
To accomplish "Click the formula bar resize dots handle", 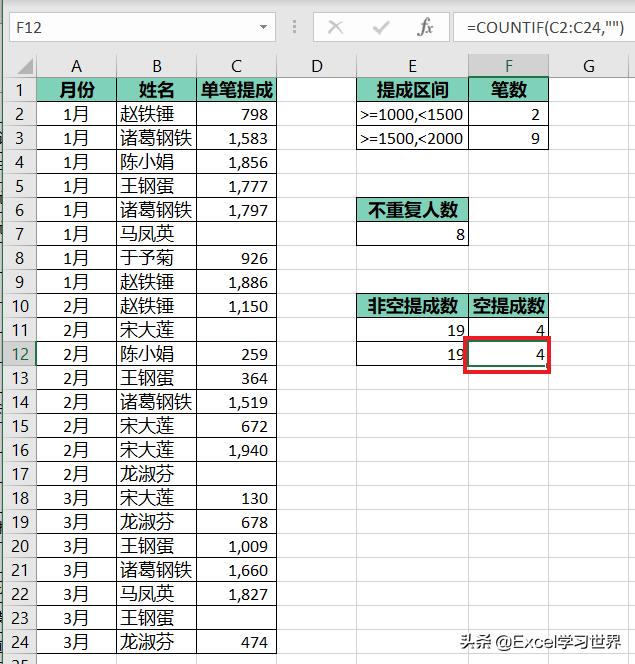I will [295, 27].
